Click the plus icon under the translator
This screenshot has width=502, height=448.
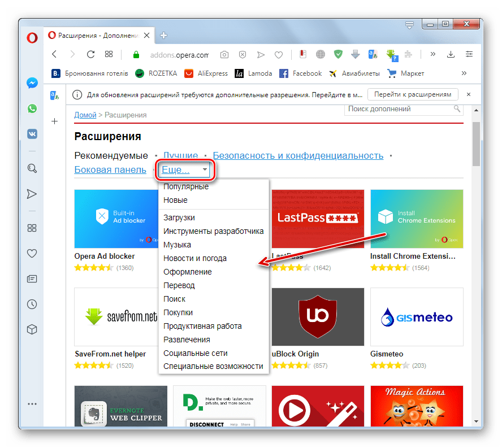54,121
